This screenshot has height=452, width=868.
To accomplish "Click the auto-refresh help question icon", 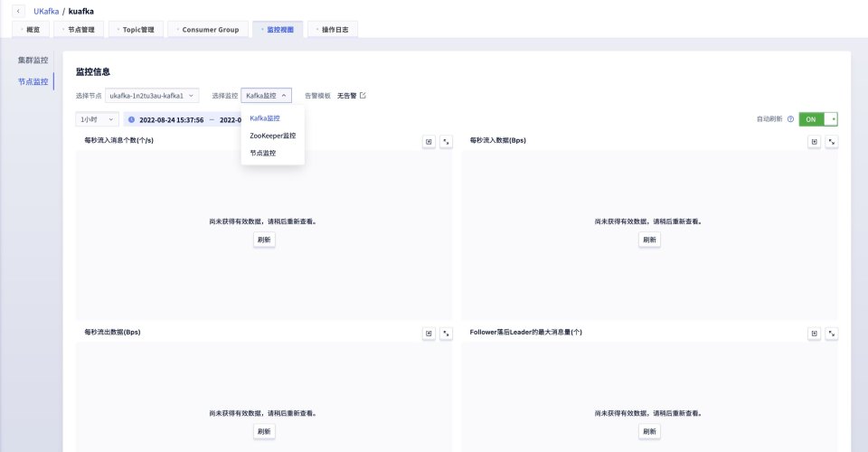I will tap(790, 119).
